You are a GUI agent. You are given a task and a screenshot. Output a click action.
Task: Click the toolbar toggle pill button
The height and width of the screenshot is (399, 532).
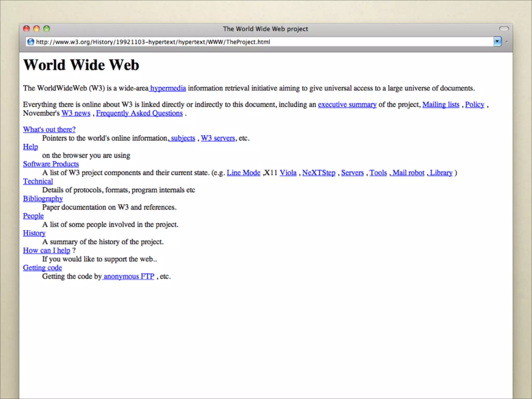pyautogui.click(x=504, y=29)
